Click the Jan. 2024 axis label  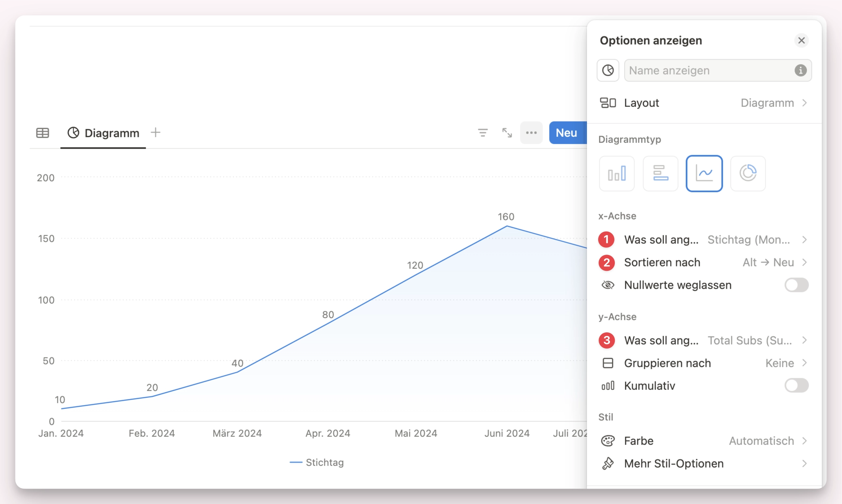tap(61, 433)
